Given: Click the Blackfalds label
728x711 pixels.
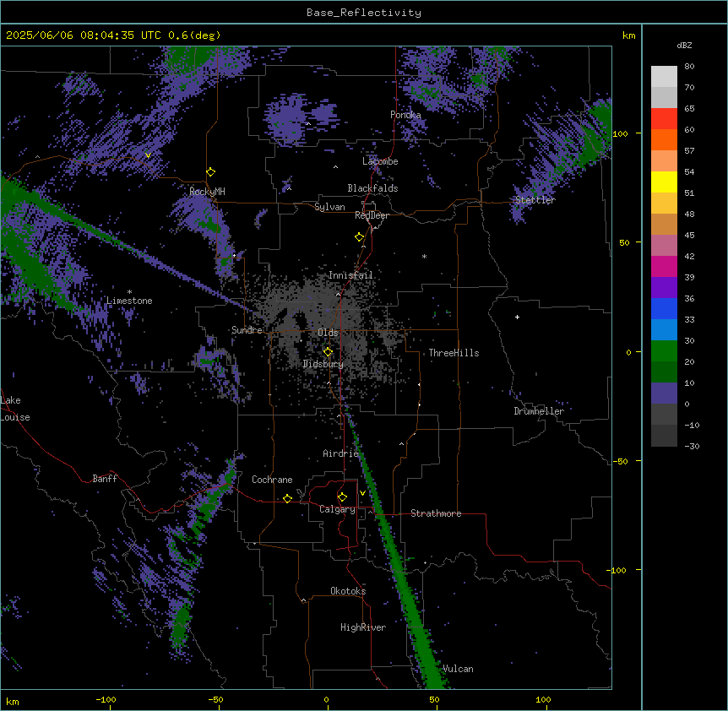Looking at the screenshot, I should coord(372,188).
